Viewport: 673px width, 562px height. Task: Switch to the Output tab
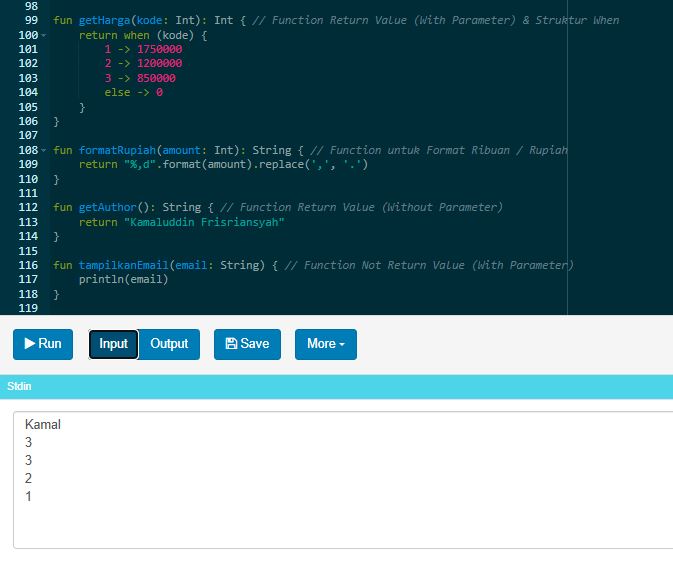coord(169,344)
